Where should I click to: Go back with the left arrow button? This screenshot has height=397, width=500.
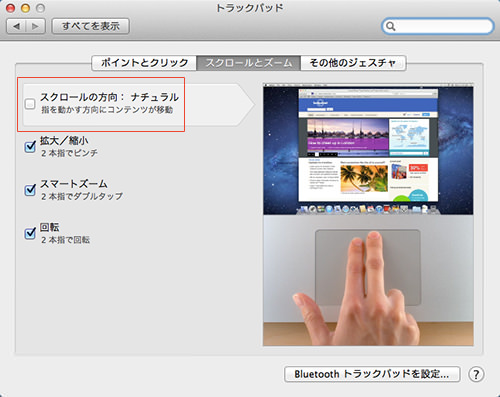16,26
